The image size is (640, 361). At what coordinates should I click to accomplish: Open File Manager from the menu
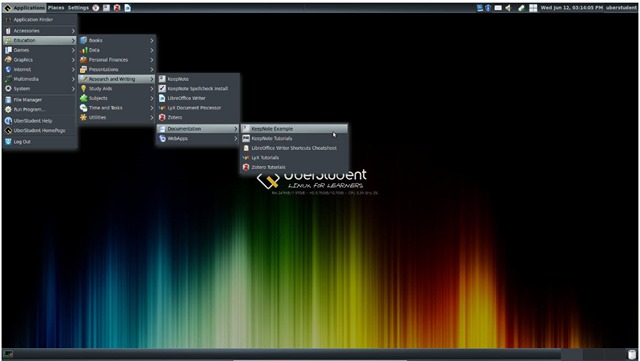40,100
